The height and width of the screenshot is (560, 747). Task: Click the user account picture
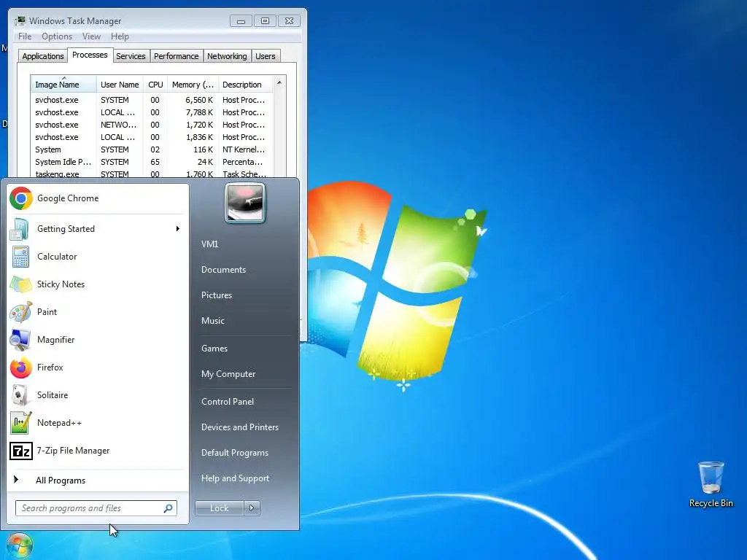pos(245,203)
